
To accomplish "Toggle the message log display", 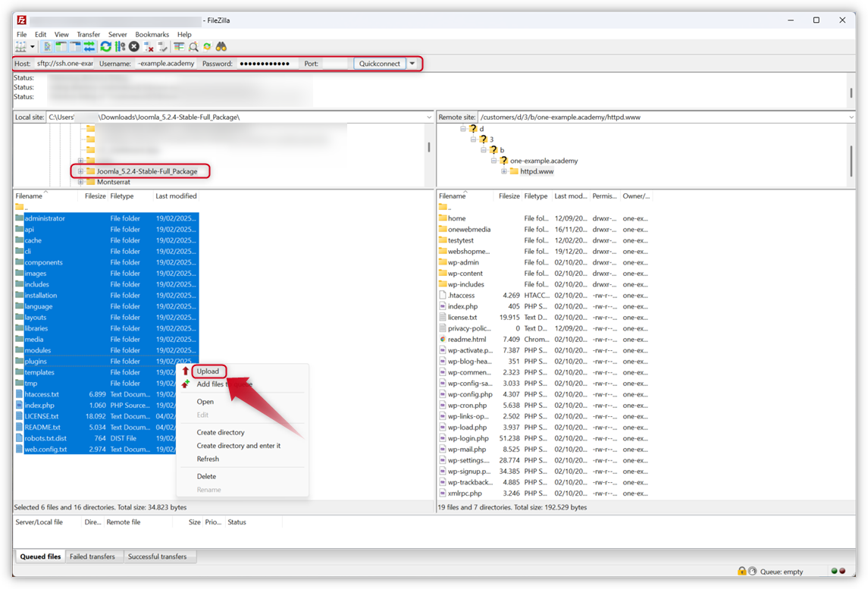I will point(49,46).
